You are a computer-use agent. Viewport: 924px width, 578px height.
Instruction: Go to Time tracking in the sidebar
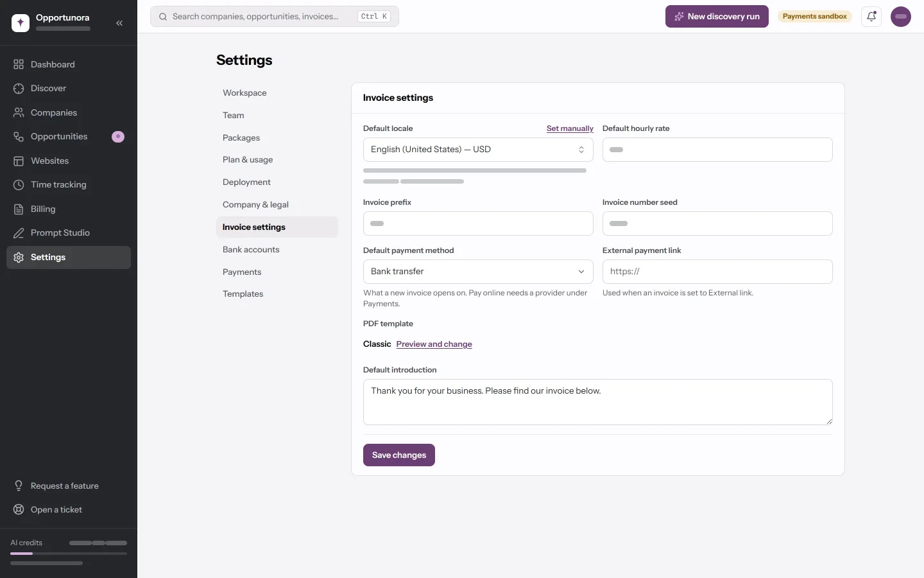pyautogui.click(x=69, y=185)
